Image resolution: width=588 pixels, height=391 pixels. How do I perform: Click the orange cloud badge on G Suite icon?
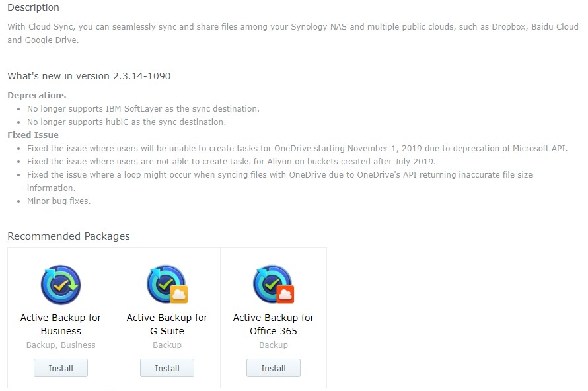pos(179,295)
